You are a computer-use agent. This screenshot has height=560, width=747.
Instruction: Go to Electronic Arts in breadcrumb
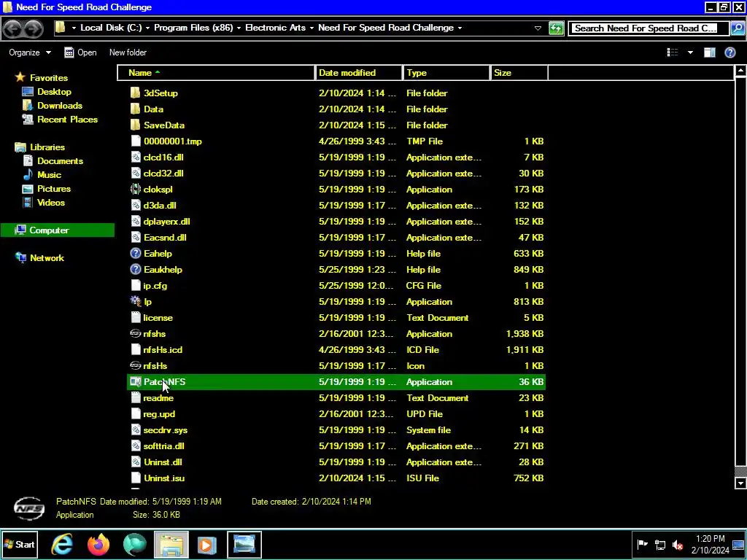(275, 28)
